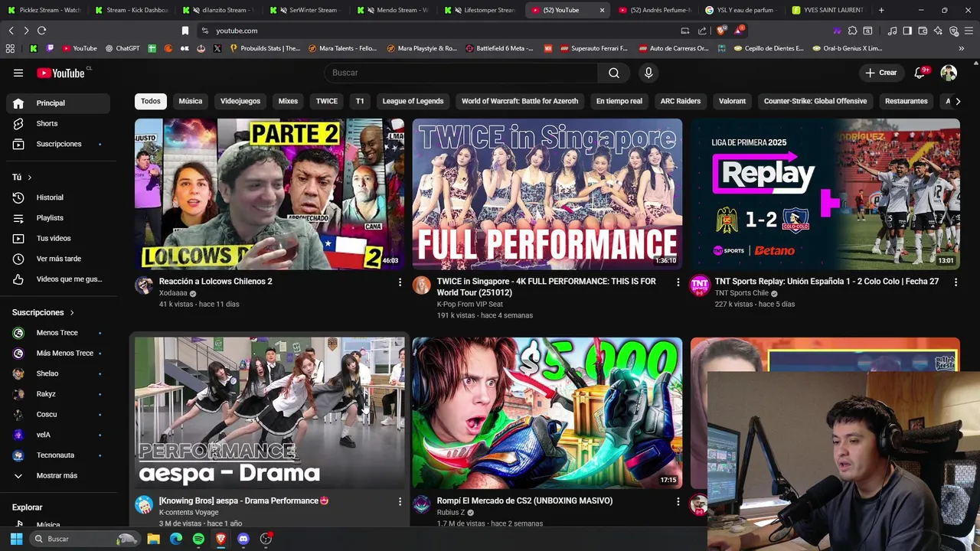Show hidden bookmarks with double chevron
The width and height of the screenshot is (980, 551).
(x=961, y=48)
